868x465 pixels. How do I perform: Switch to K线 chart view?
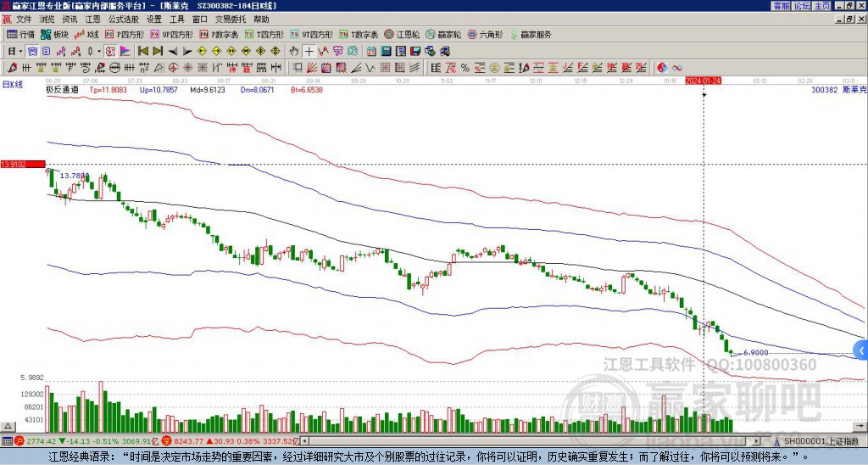pos(86,34)
